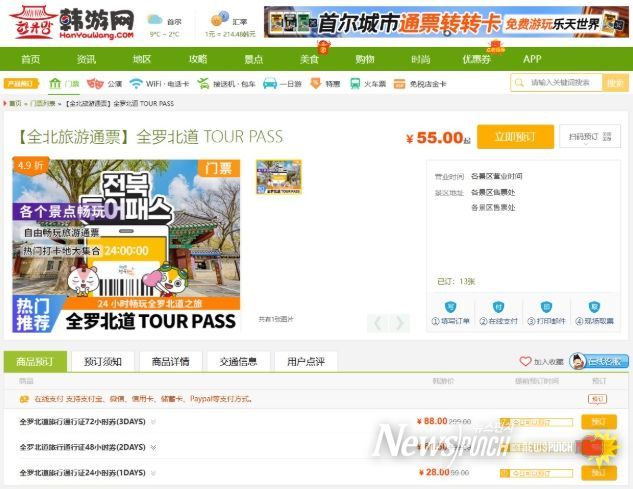Open the 公演 performance masks icon
Screen dimensions: 633x489
[95, 84]
